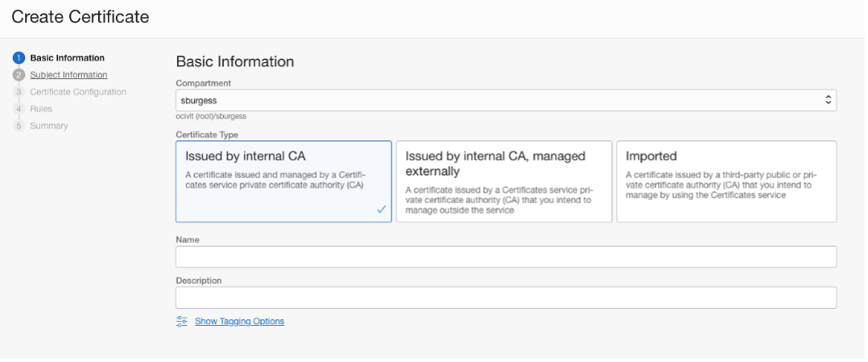
Task: Click the Compartment dropdown arrows
Action: [827, 101]
